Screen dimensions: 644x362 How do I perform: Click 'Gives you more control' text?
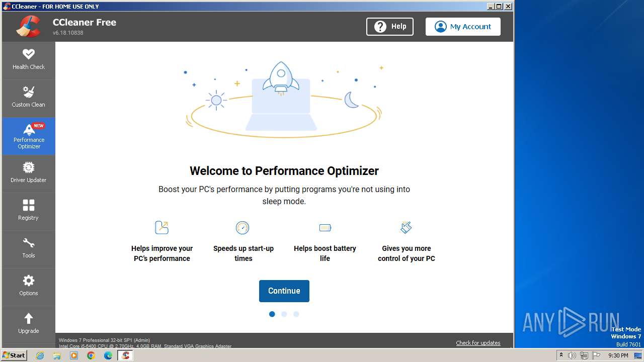click(x=407, y=253)
